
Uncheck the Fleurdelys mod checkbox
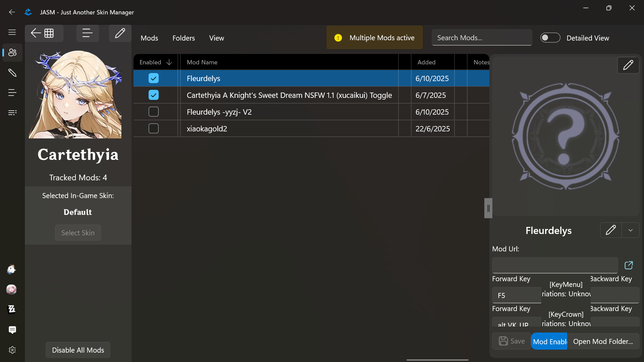coord(154,78)
